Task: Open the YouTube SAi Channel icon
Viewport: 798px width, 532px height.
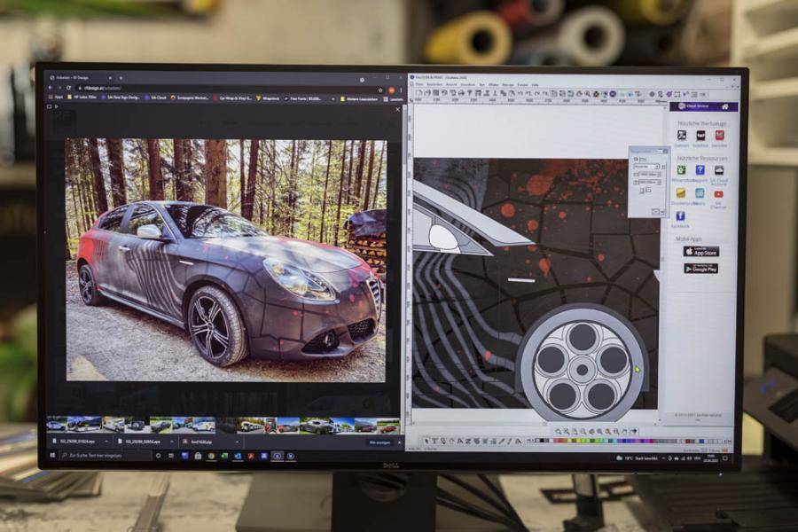Action: tap(718, 194)
